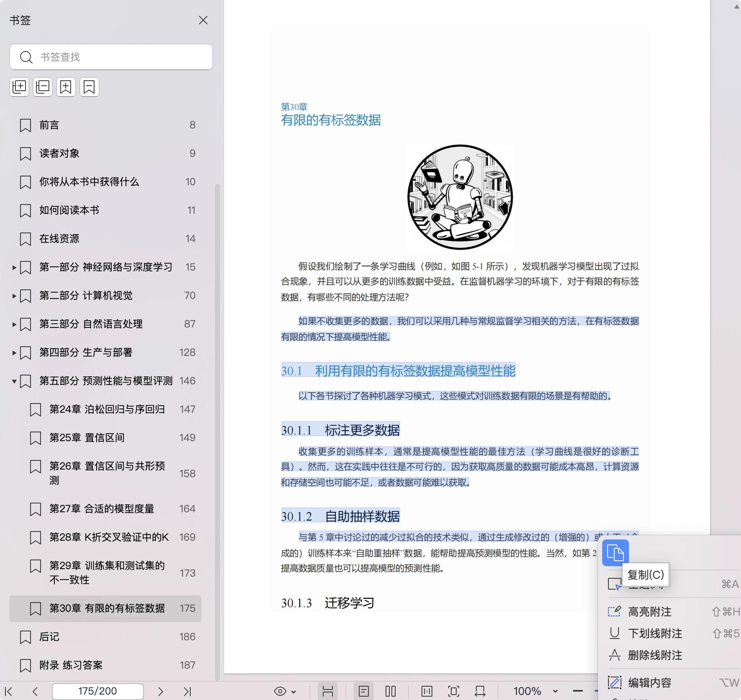Expand all bookmarks with the plus-stack icon
Viewport: 741px width, 700px height.
[19, 87]
